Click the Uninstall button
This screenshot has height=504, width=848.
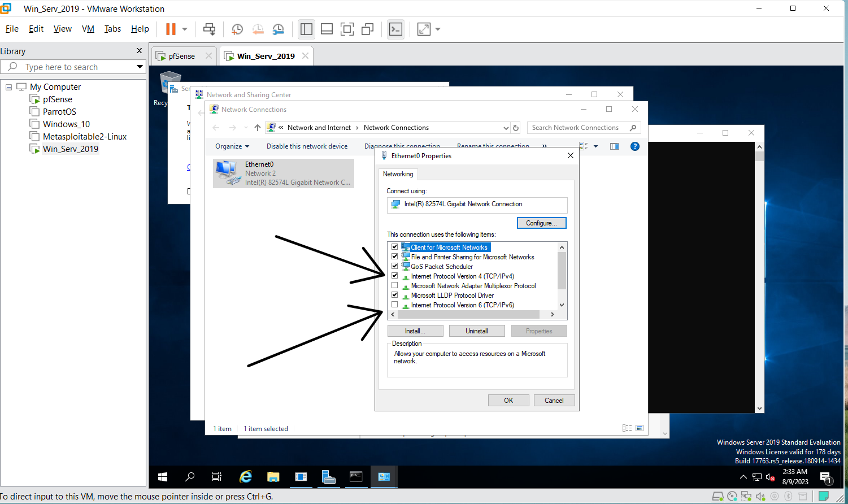tap(477, 331)
